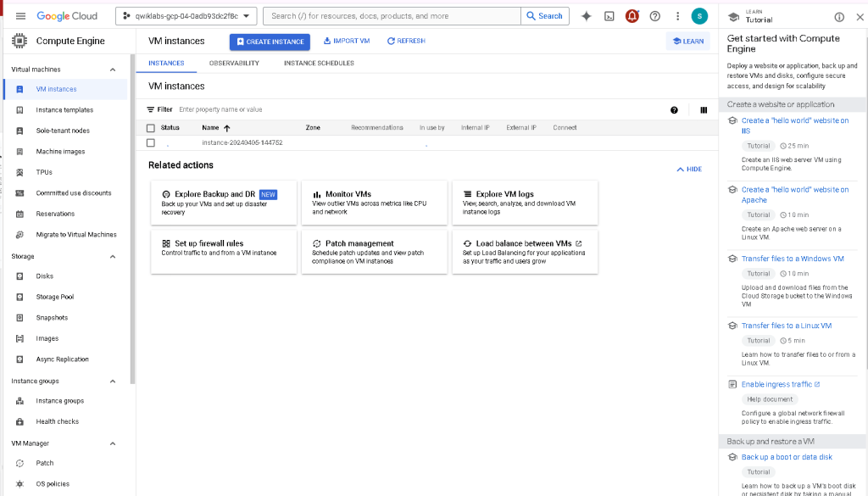Open the red notifications bell
This screenshot has width=868, height=496.
(x=632, y=16)
